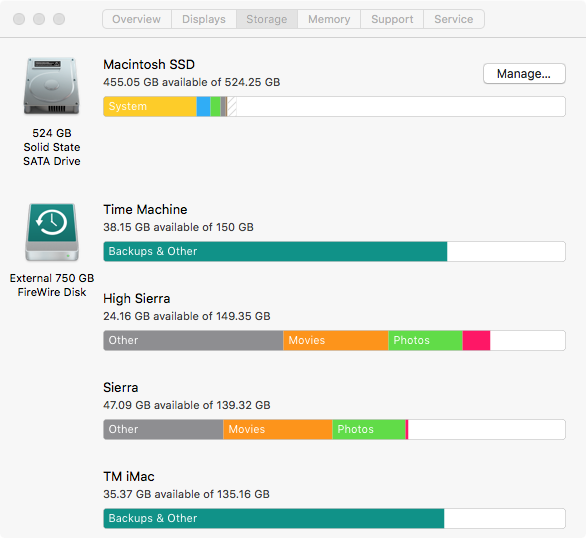Click Sierra's orange Movies segment
586x538 pixels.
[x=278, y=429]
